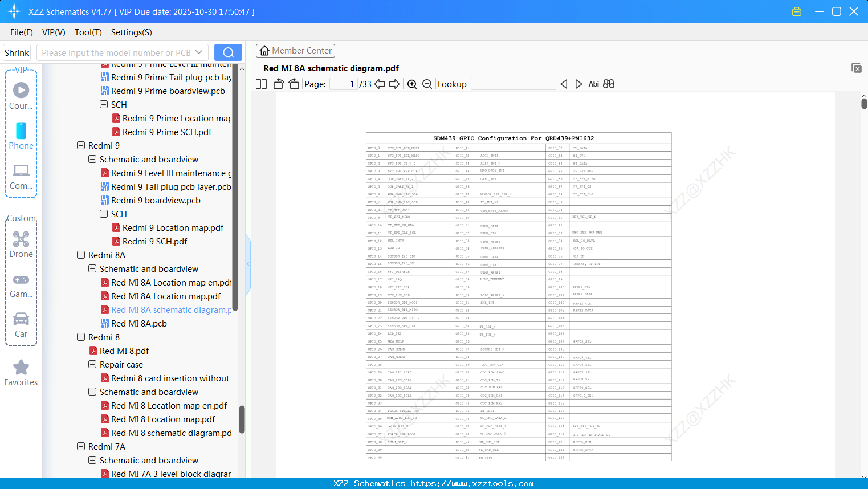Open Redmi 9 Prime boardview.pcb

pos(163,91)
